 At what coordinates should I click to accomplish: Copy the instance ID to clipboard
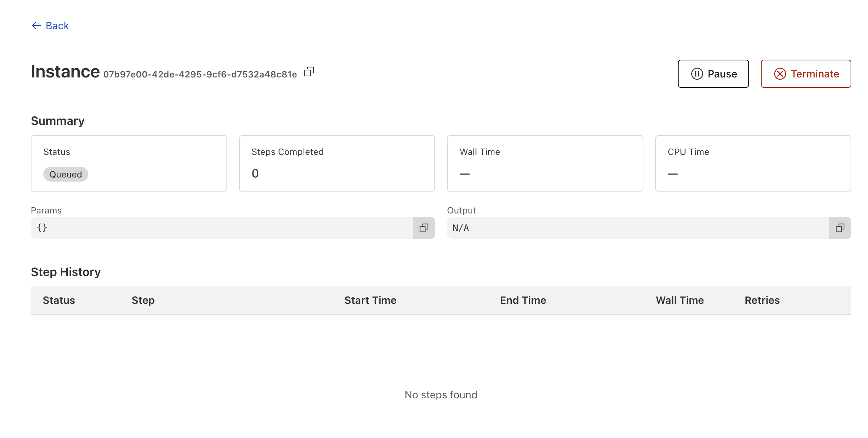click(x=309, y=72)
